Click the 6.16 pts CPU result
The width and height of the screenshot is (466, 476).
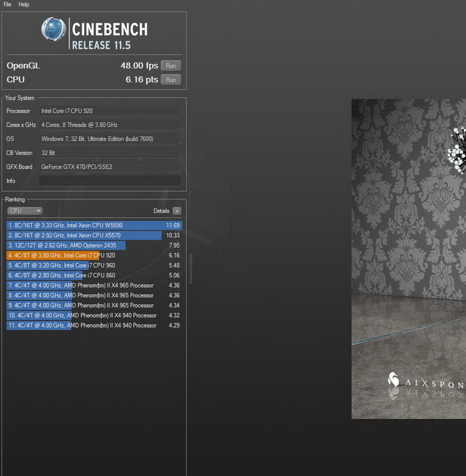[142, 80]
